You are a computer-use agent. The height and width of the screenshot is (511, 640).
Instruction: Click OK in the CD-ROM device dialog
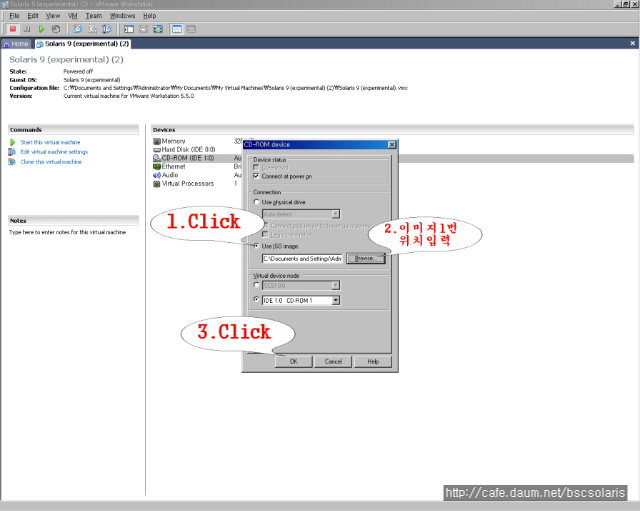[293, 362]
